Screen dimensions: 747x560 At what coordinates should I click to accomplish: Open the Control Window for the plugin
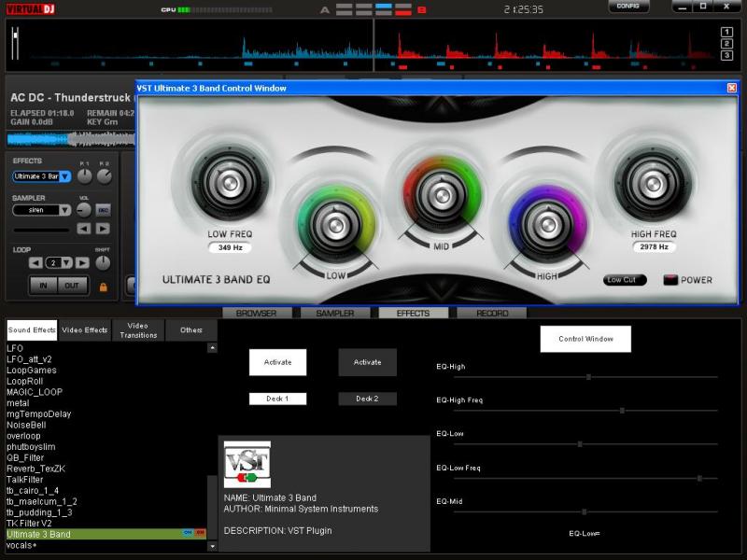(585, 338)
